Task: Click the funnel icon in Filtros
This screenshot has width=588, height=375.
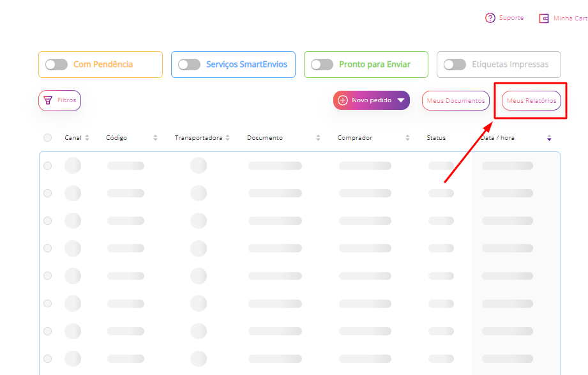Action: click(x=48, y=100)
